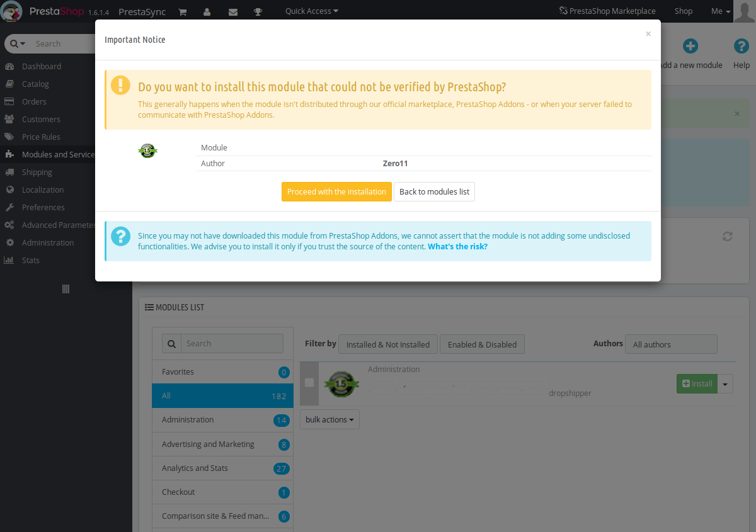
Task: Open the customers person icon in header
Action: tap(207, 11)
